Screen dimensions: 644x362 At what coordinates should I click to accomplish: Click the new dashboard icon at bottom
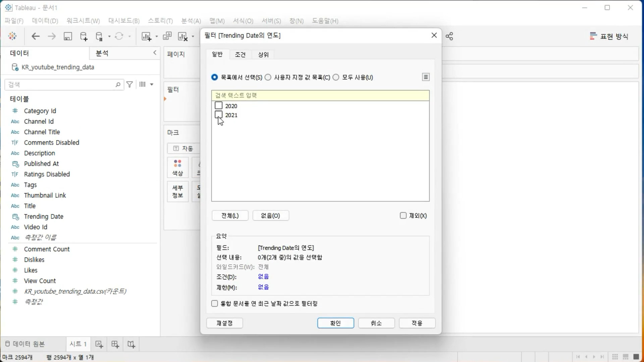[115, 344]
